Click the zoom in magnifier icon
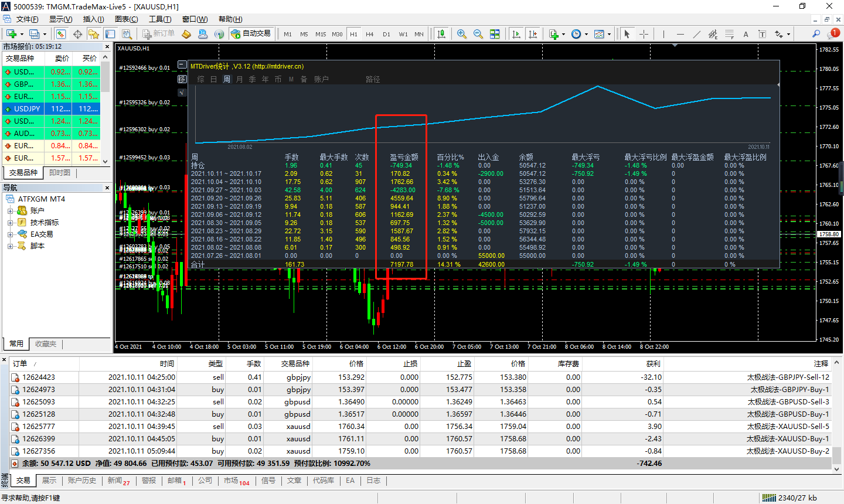This screenshot has width=844, height=504. pyautogui.click(x=462, y=34)
